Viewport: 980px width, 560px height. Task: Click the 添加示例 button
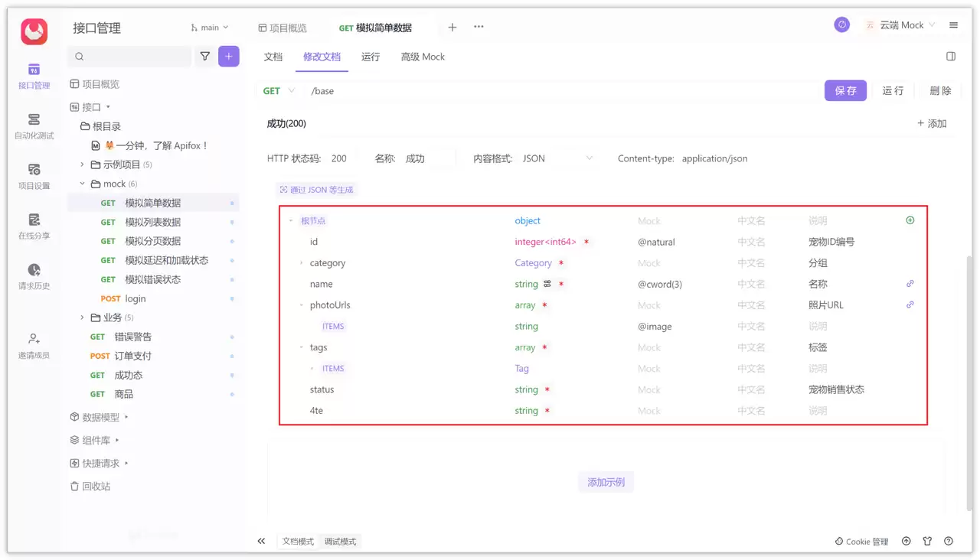click(606, 482)
